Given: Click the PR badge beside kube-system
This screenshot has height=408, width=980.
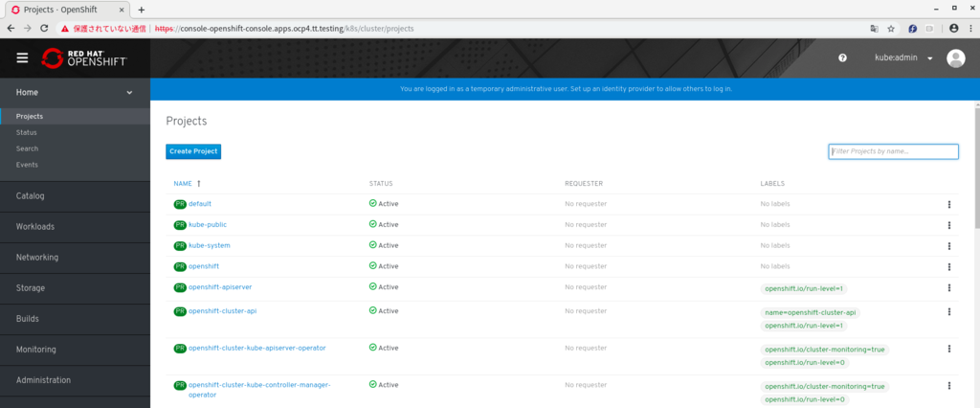Looking at the screenshot, I should pyautogui.click(x=180, y=245).
